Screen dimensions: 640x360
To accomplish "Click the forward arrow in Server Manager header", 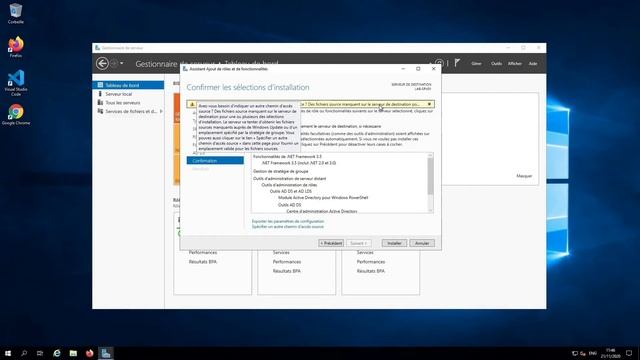I will (x=114, y=63).
